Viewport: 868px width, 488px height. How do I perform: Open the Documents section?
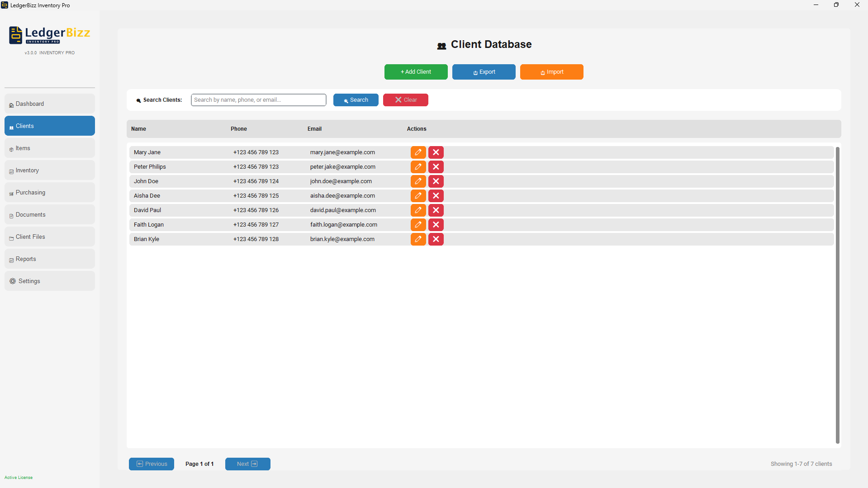pos(50,215)
